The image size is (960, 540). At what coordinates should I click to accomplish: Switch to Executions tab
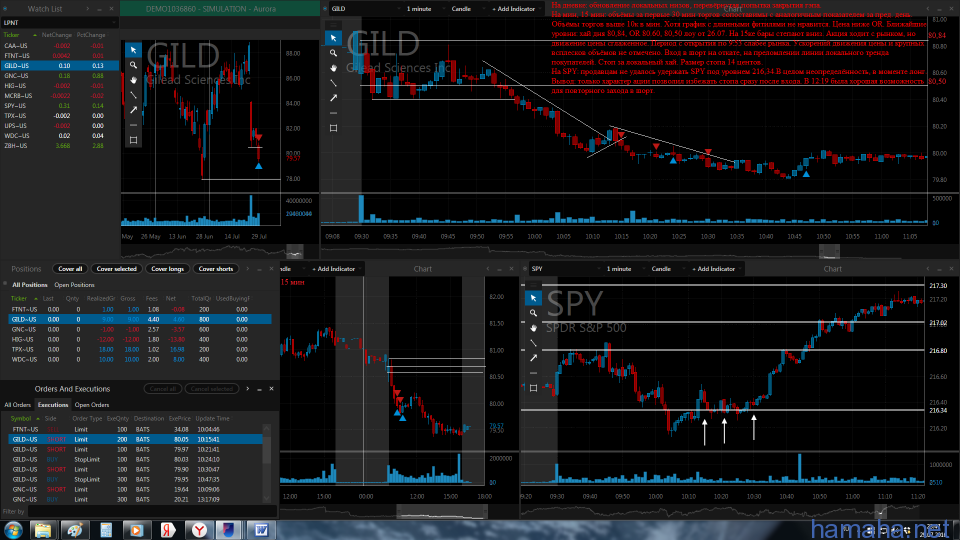(53, 405)
